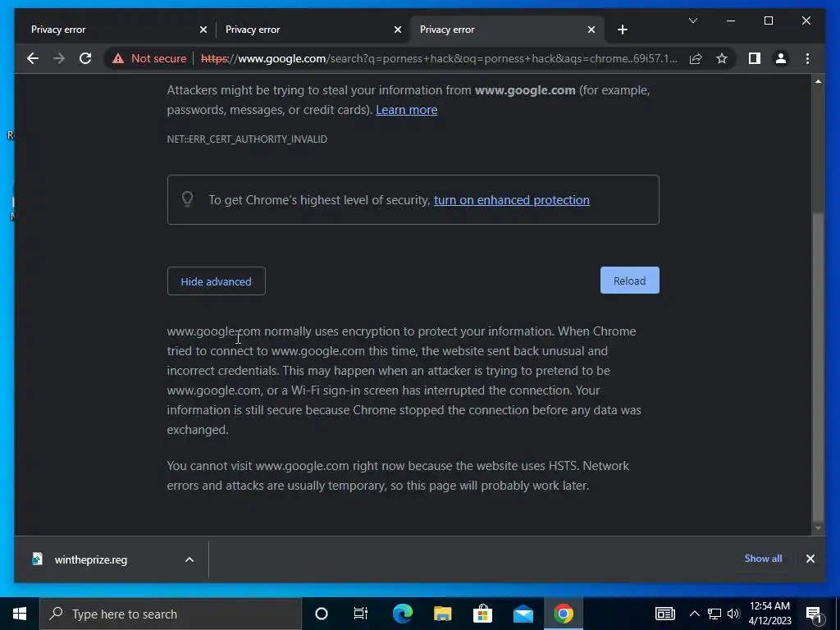Viewport: 840px width, 630px height.
Task: Click the page scroll down arrow
Action: pos(818,528)
